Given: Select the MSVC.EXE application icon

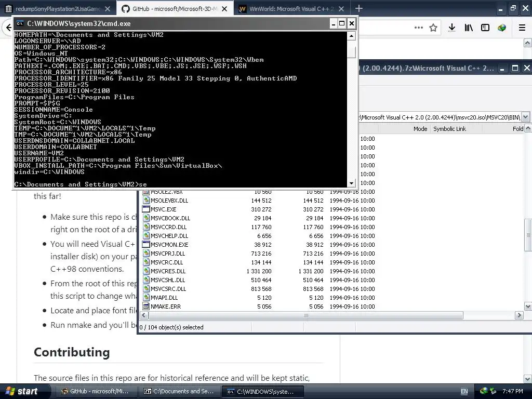Looking at the screenshot, I should tap(146, 209).
